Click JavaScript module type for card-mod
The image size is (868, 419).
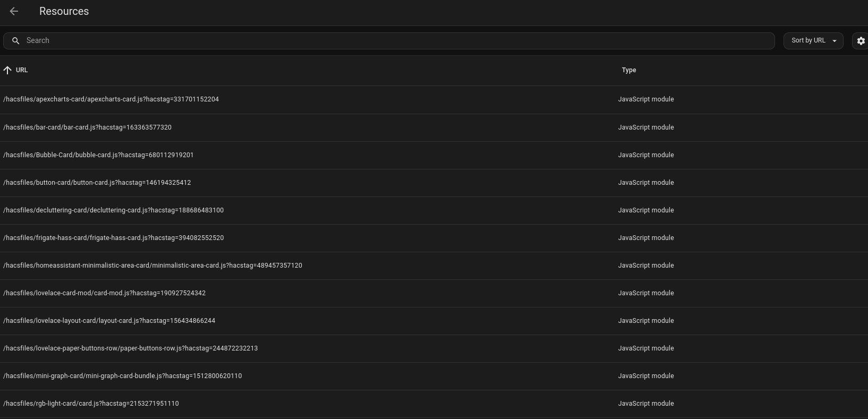(x=646, y=293)
